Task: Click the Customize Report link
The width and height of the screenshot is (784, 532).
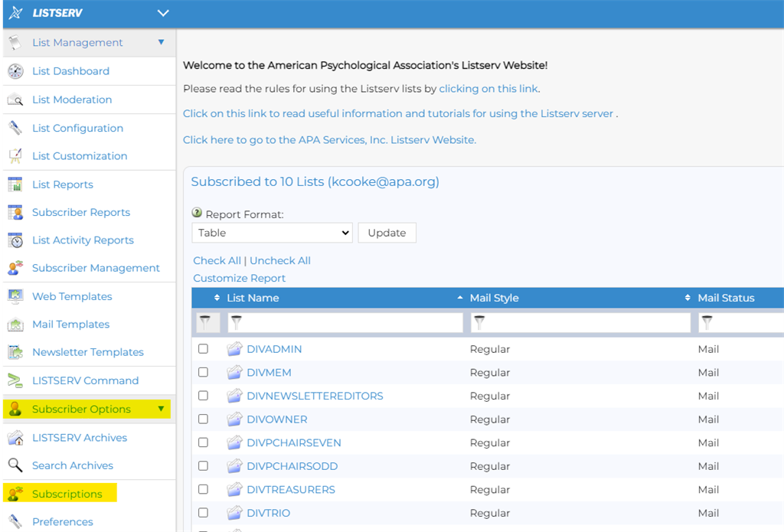Action: [239, 278]
